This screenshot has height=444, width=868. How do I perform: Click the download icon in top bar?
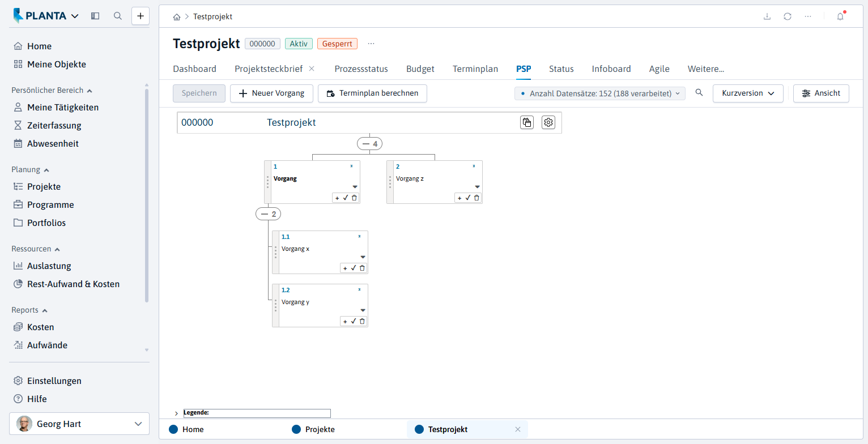(767, 16)
